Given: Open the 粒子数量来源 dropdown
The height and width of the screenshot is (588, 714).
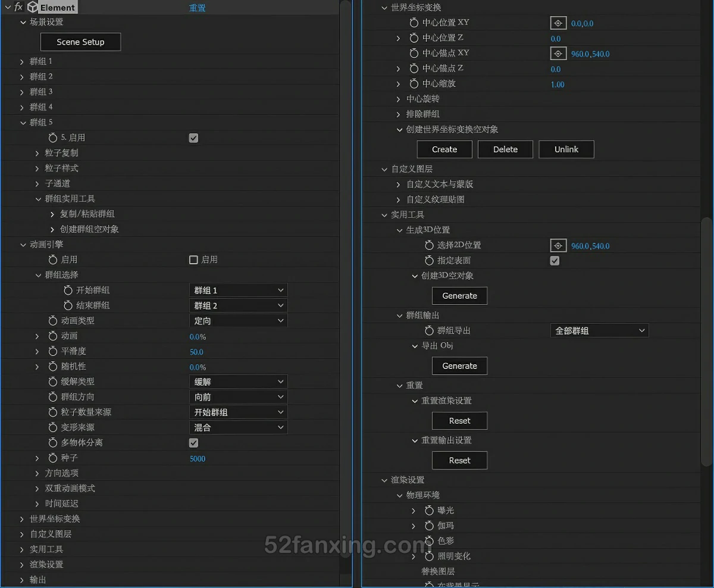Looking at the screenshot, I should [238, 412].
